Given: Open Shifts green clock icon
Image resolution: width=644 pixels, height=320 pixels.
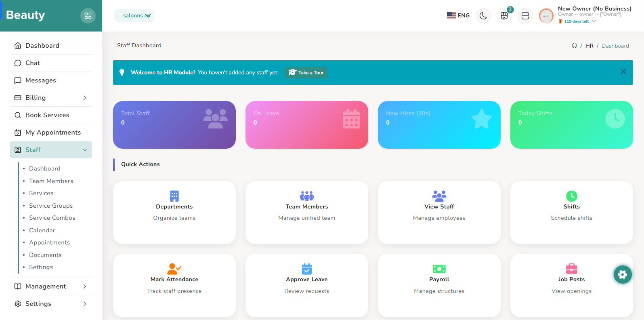Looking at the screenshot, I should 572,196.
